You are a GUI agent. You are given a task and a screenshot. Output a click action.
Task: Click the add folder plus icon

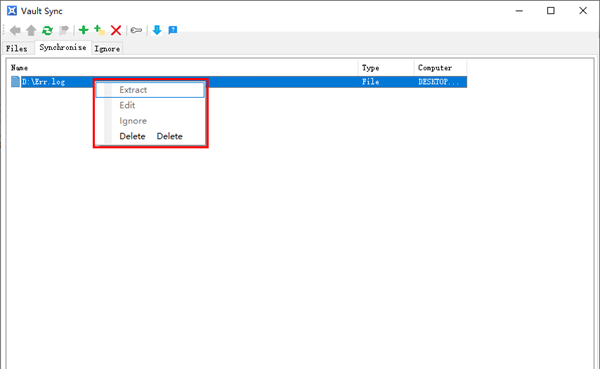click(99, 30)
